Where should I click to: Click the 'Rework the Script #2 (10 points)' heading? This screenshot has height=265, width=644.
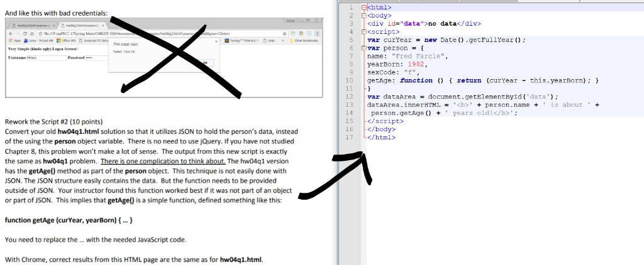point(54,122)
